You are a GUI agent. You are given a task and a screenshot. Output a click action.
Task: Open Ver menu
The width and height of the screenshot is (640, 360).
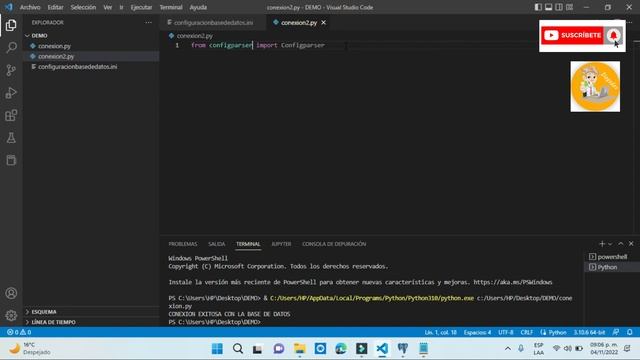click(107, 7)
